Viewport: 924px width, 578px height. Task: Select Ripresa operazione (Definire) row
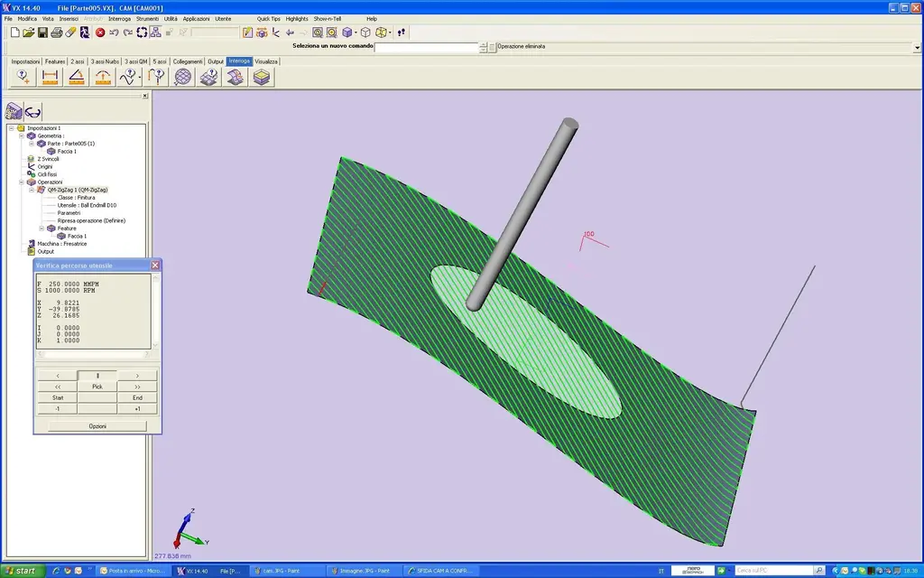pyautogui.click(x=91, y=220)
